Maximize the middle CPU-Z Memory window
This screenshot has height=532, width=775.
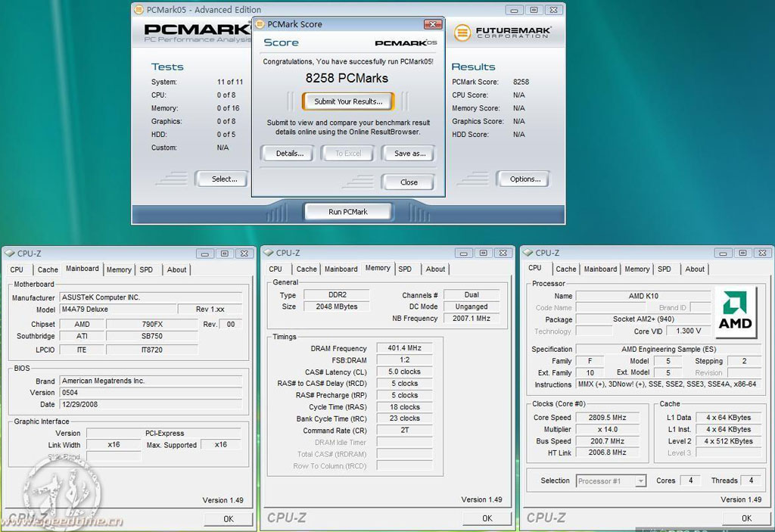point(484,254)
